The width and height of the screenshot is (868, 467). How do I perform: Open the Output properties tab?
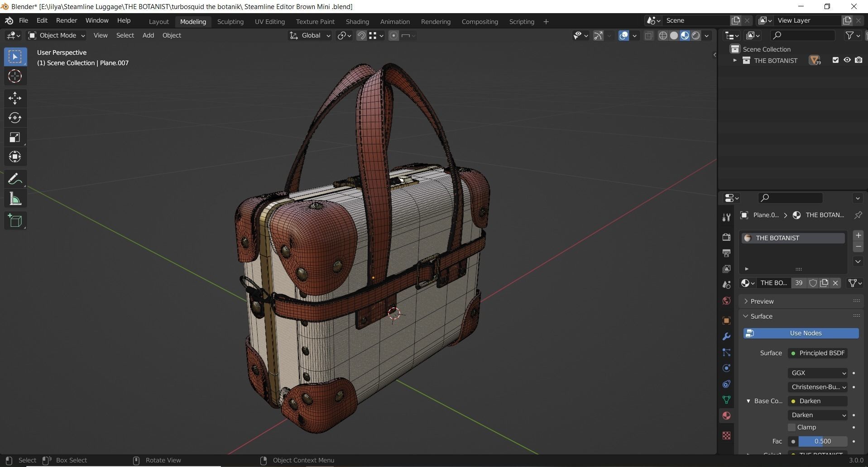726,253
